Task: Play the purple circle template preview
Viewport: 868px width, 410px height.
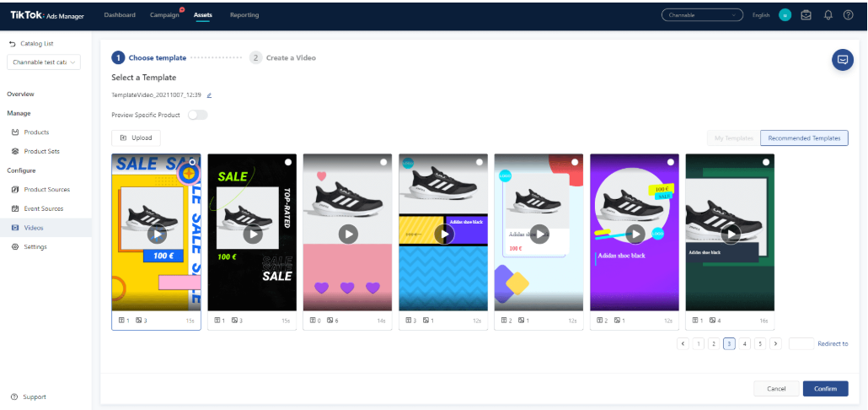Action: pyautogui.click(x=635, y=235)
